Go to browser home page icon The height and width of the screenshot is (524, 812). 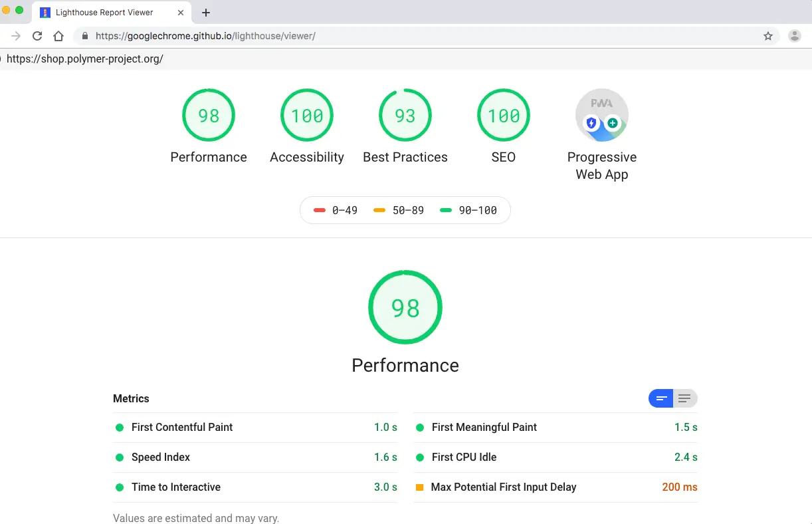tap(58, 36)
